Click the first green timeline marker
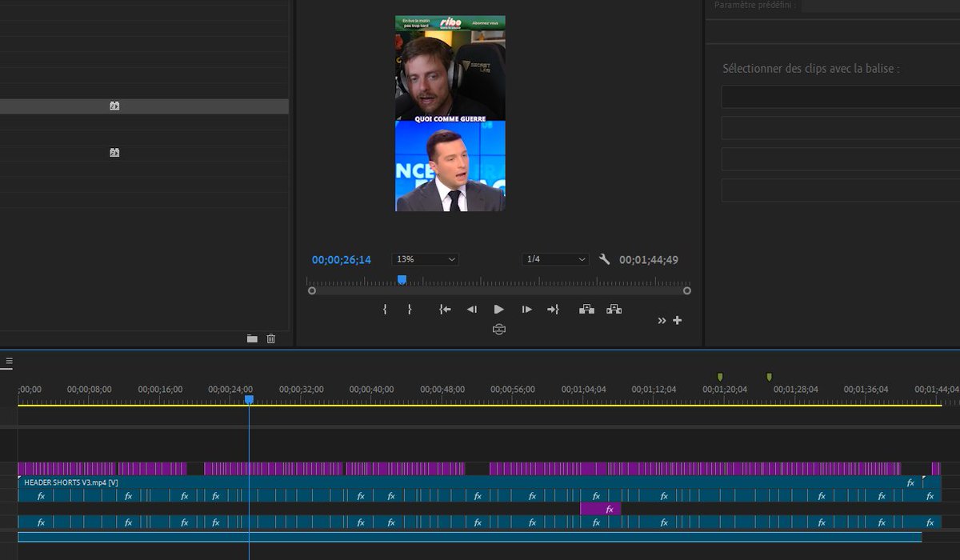The image size is (960, 560). (720, 377)
